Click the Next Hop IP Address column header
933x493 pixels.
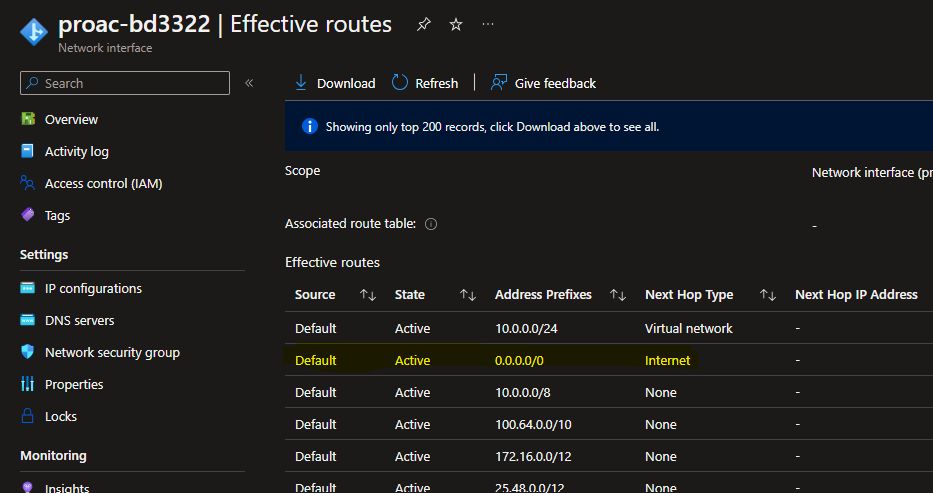[x=856, y=295]
